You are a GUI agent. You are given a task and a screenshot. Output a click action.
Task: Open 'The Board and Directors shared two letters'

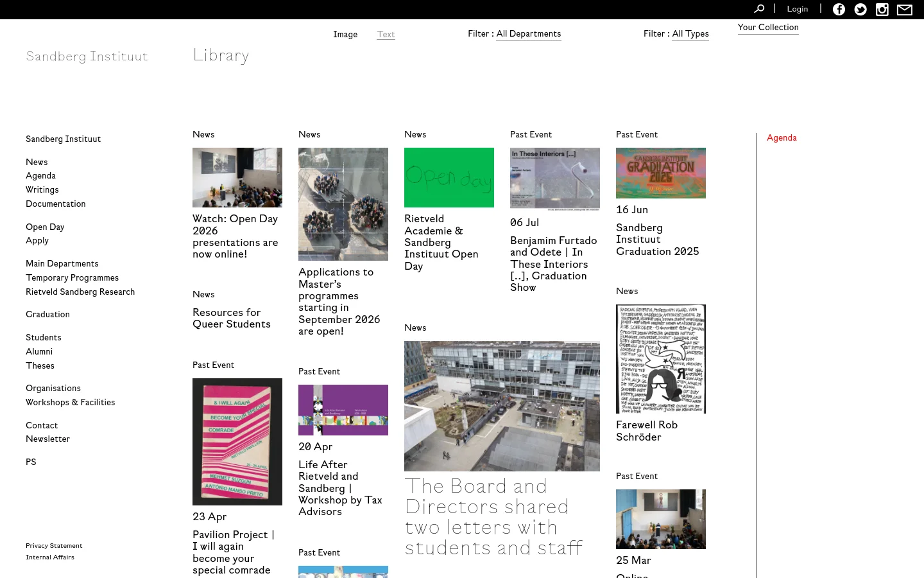[494, 517]
